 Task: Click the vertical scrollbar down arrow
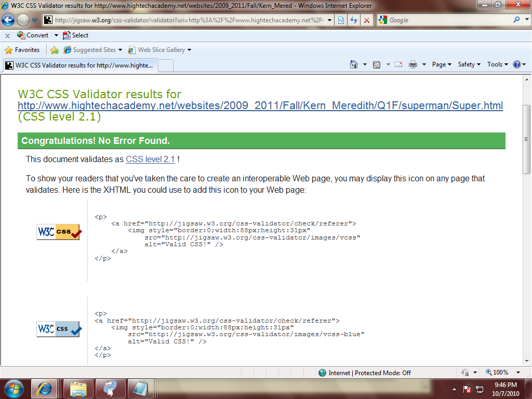[527, 362]
